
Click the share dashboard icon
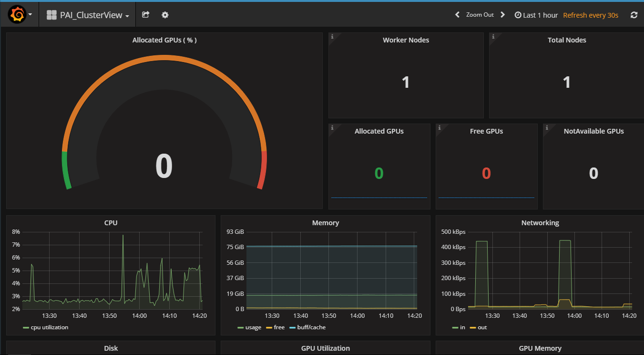coord(145,15)
